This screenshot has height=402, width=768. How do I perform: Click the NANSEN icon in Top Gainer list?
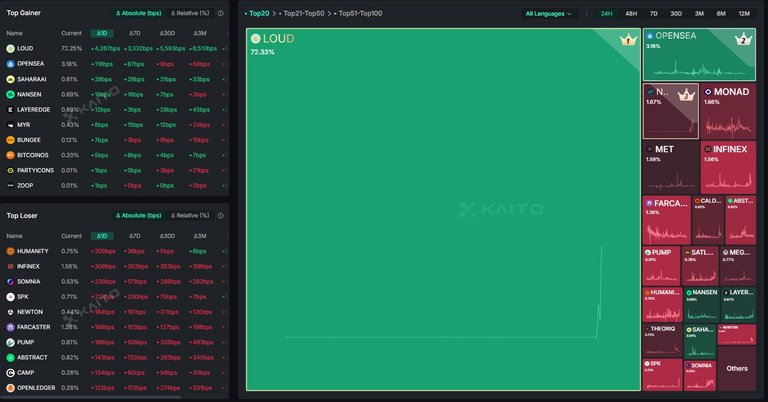10,94
